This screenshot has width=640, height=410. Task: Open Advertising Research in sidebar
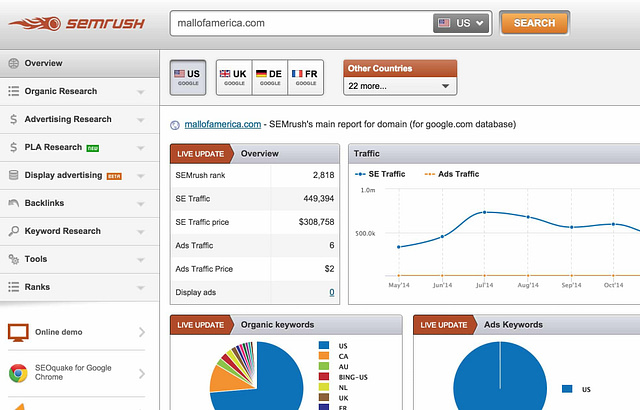(x=79, y=119)
